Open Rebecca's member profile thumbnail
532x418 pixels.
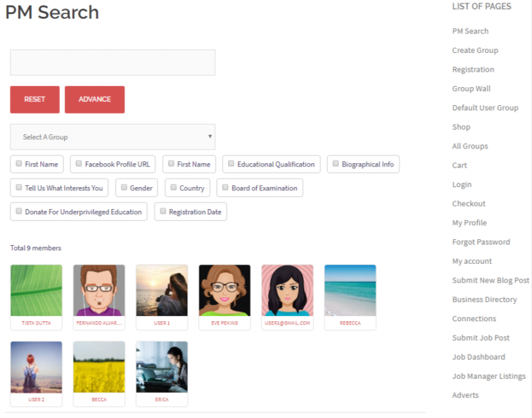point(350,291)
